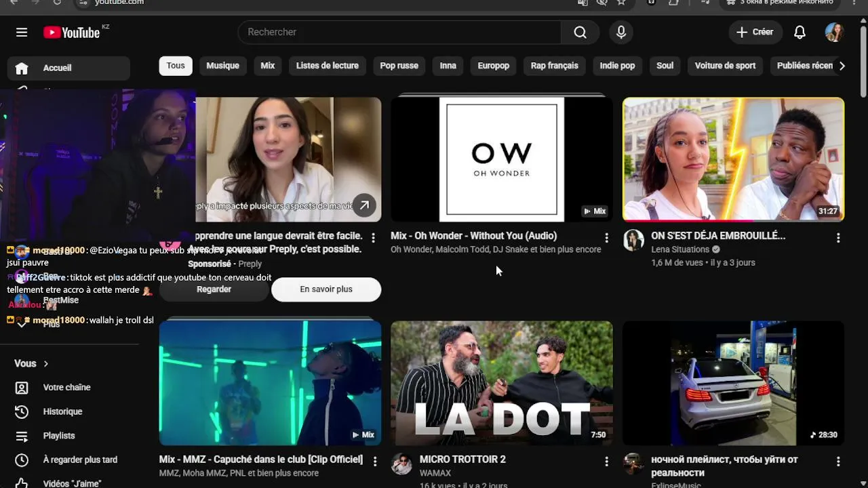Open the account avatar menu
The width and height of the screenshot is (868, 488).
[x=834, y=32]
